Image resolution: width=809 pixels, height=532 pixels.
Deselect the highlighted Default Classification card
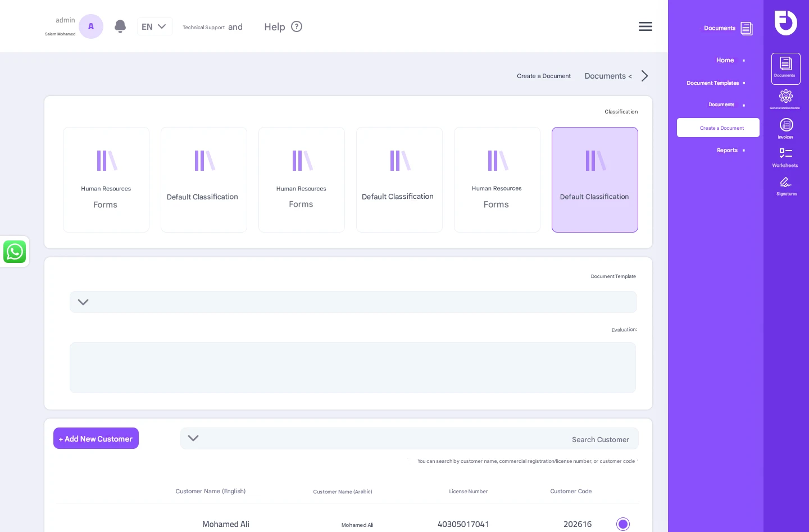coord(595,180)
